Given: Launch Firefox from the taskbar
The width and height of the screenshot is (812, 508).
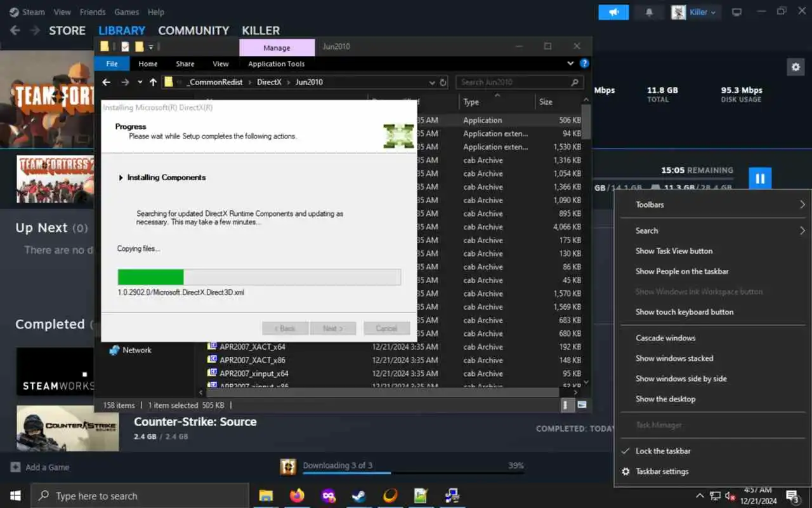Looking at the screenshot, I should [297, 496].
